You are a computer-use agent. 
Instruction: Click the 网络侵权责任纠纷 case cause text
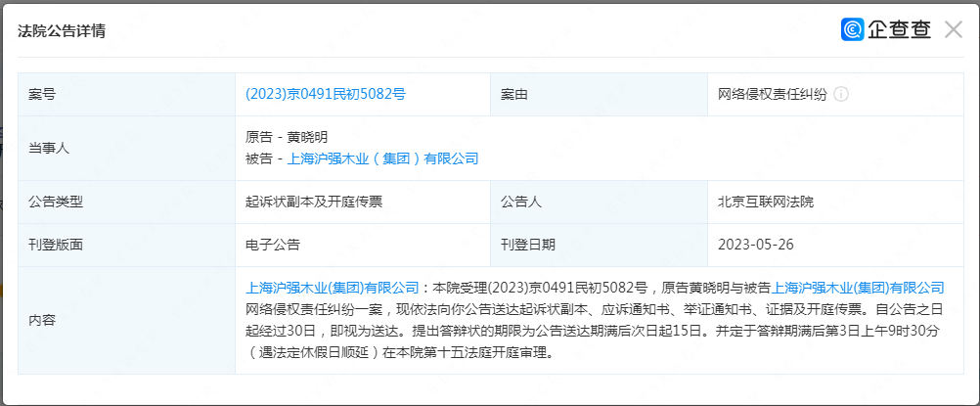[773, 95]
